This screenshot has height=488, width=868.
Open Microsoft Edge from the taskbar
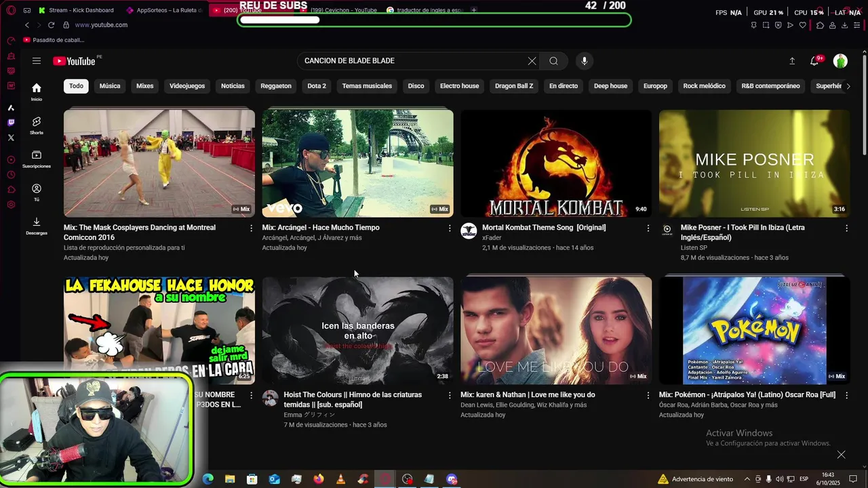tap(208, 479)
